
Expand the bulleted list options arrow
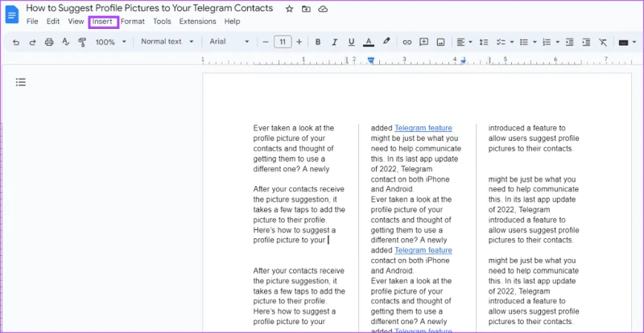coord(535,42)
